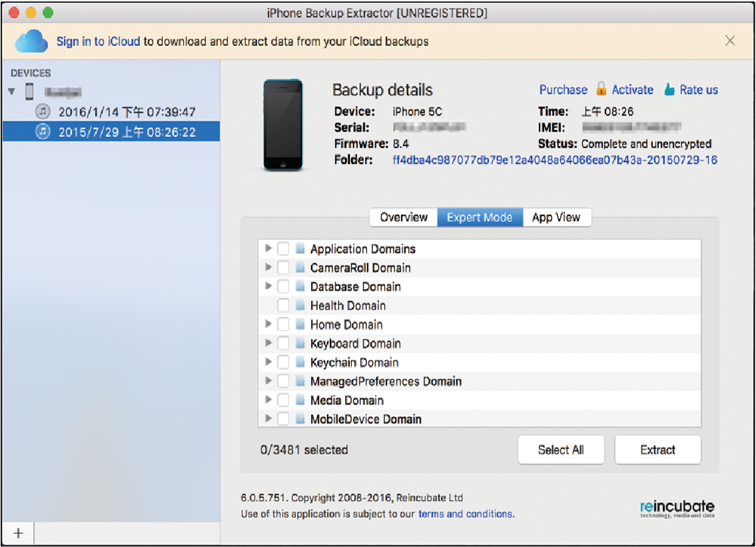Click backup icon beside 2015/7/29 entry
The width and height of the screenshot is (756, 547).
43,132
